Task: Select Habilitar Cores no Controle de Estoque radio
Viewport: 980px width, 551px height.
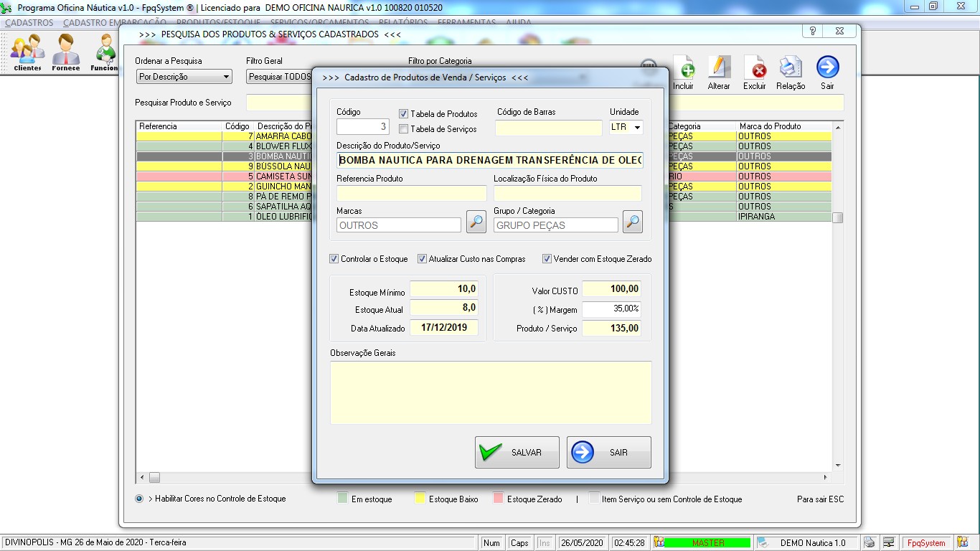Action: (x=139, y=499)
